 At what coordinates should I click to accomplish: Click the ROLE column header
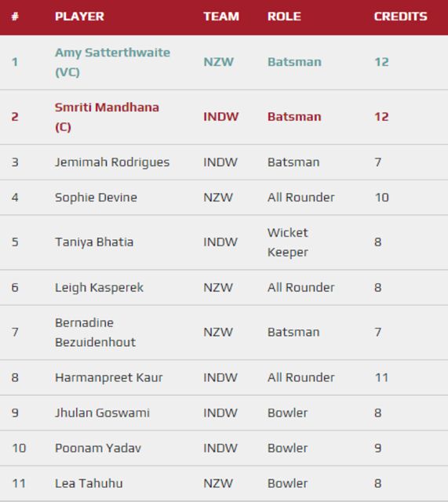(x=284, y=16)
